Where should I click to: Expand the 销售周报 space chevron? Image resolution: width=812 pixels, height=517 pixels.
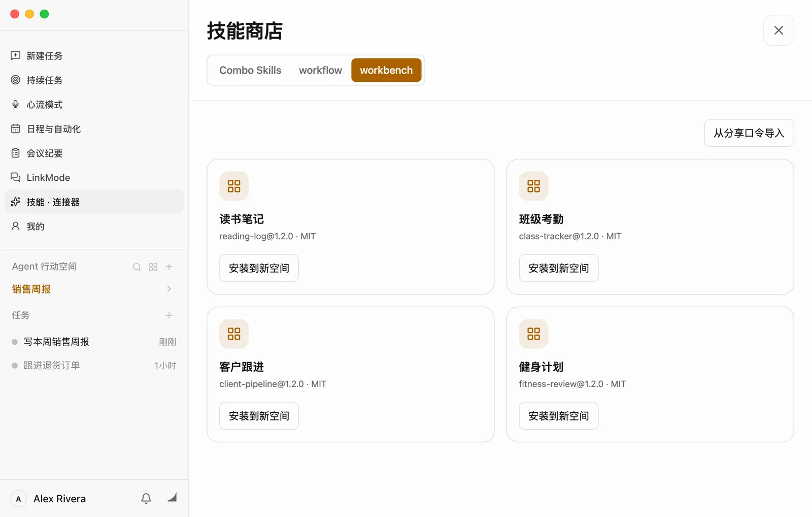pos(169,289)
